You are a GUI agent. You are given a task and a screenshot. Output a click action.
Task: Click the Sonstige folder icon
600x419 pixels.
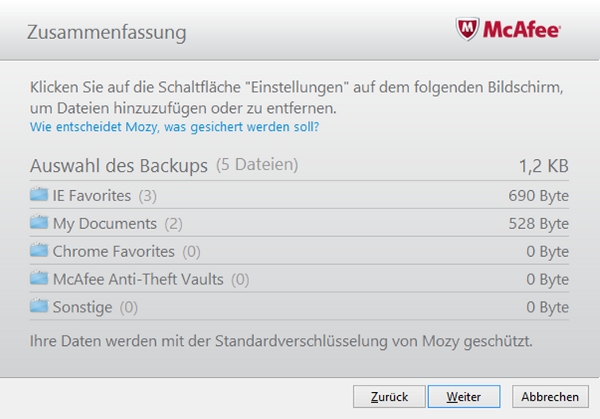[x=39, y=306]
